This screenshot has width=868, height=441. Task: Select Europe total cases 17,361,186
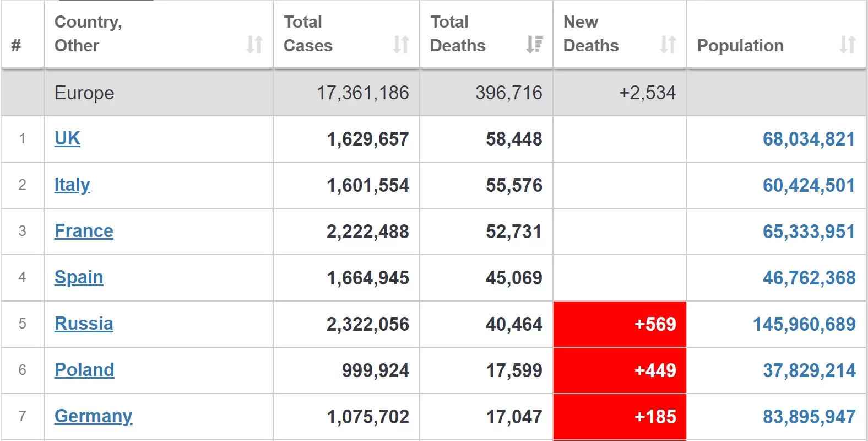click(x=363, y=93)
